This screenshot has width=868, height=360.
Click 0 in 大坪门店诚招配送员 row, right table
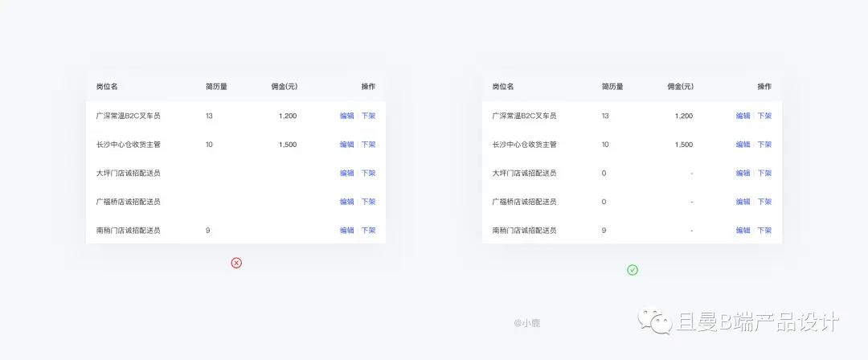click(604, 173)
